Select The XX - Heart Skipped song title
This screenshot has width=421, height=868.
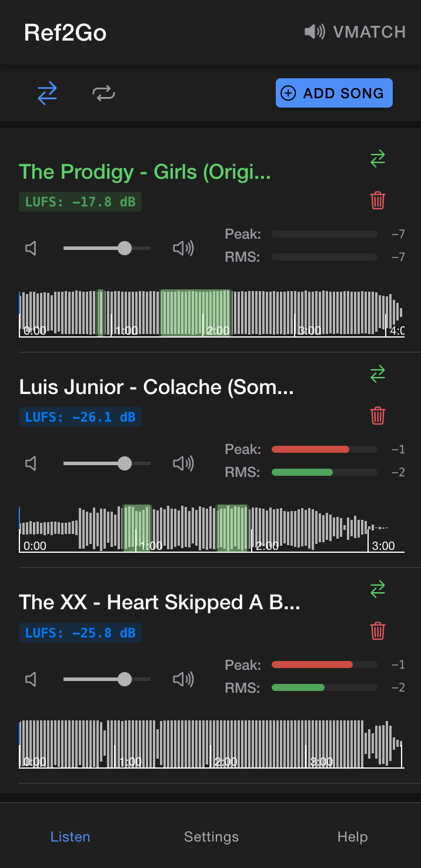click(x=159, y=602)
